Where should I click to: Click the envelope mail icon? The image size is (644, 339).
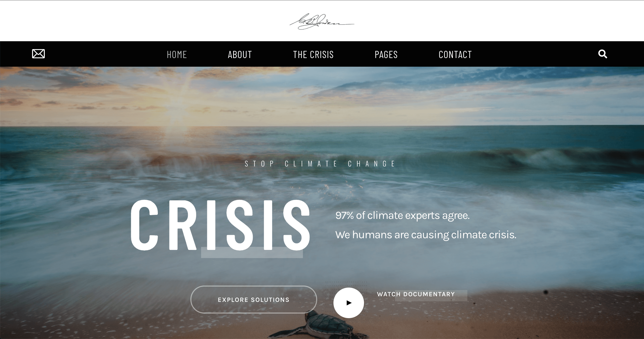[38, 54]
